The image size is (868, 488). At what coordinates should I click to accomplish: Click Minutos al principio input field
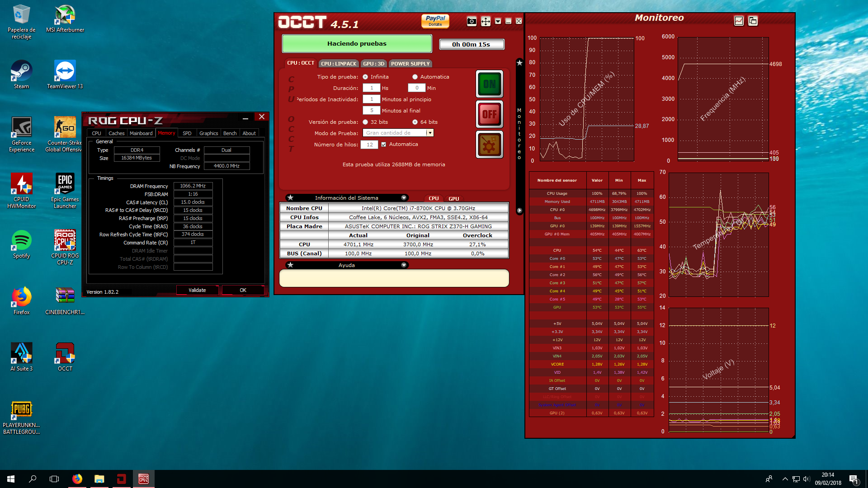372,99
